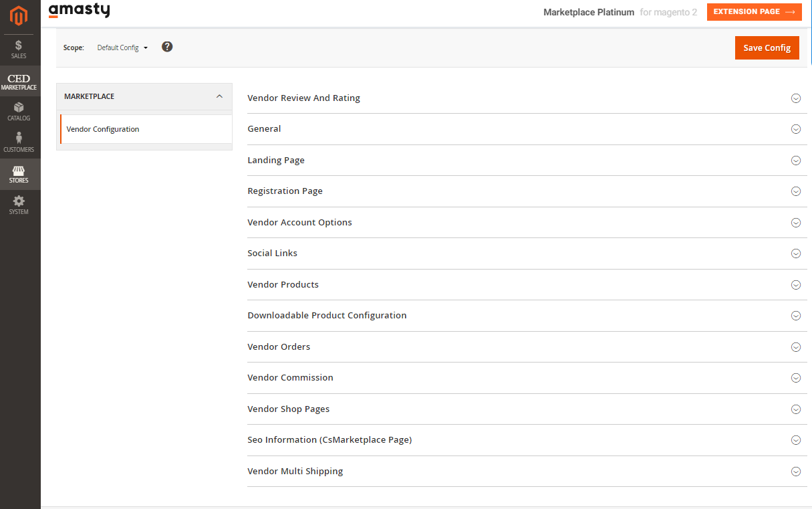This screenshot has width=812, height=509.
Task: Open the Customers sidebar menu
Action: pos(19,142)
